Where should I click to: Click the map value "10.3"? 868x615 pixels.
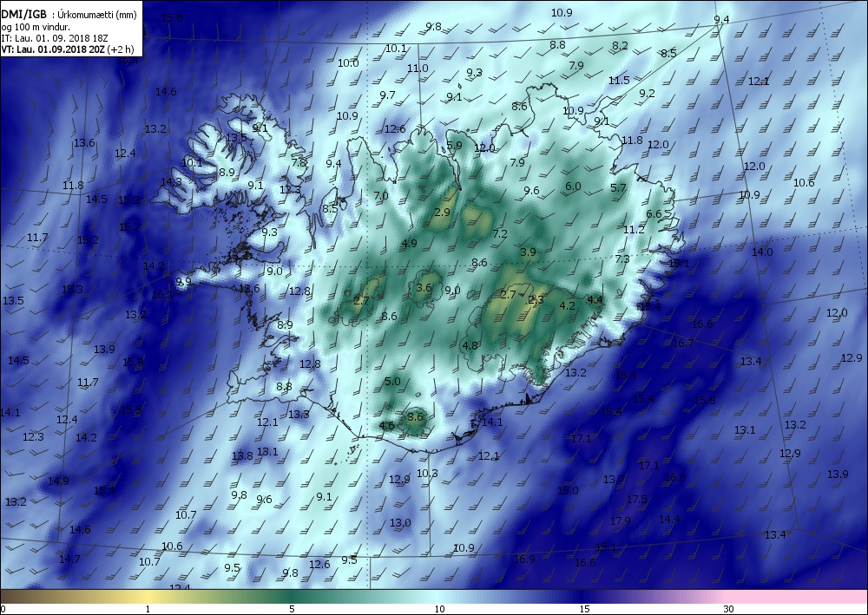click(x=427, y=473)
